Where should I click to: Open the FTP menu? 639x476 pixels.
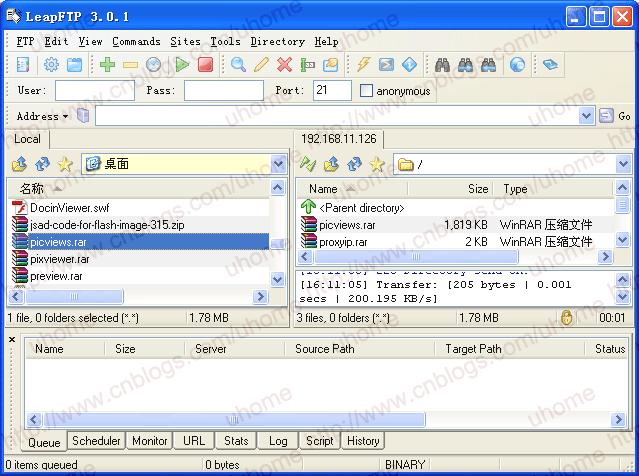[25, 42]
